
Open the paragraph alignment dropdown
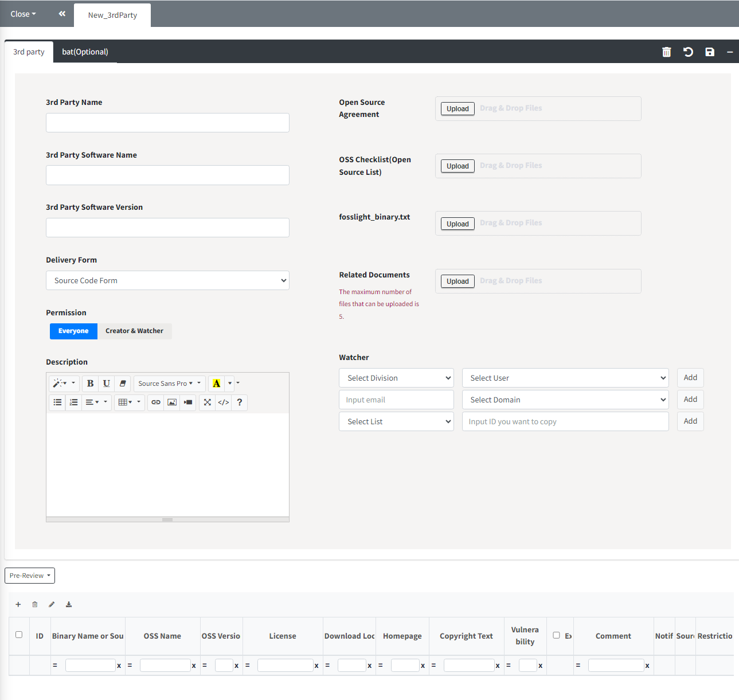(x=96, y=402)
